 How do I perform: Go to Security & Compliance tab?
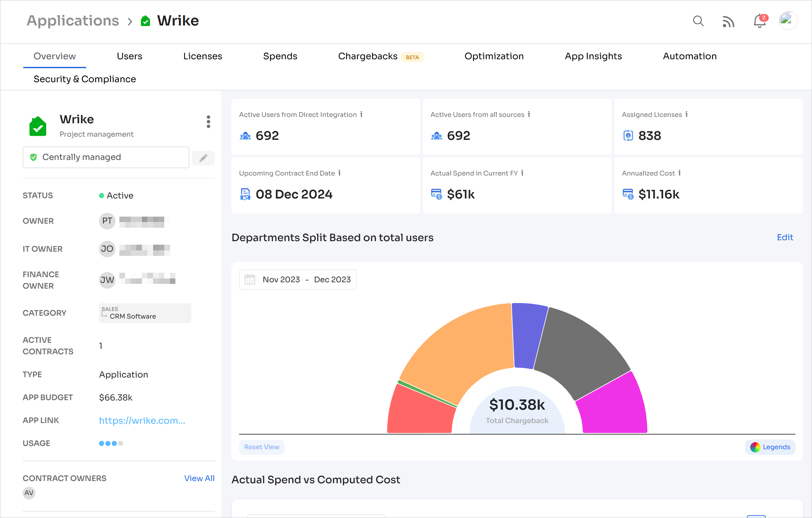tap(85, 79)
